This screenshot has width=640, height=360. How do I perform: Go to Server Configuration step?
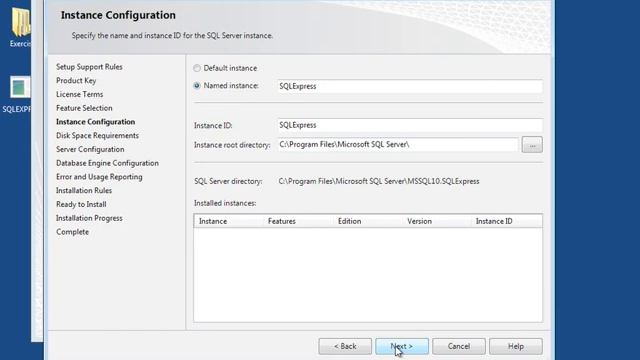[x=90, y=149]
